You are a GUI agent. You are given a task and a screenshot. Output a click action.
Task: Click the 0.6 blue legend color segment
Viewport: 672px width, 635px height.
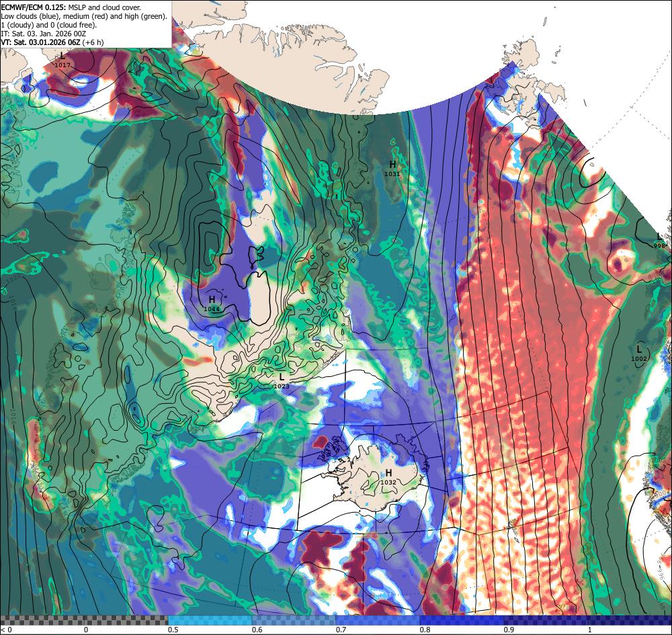pos(294,620)
